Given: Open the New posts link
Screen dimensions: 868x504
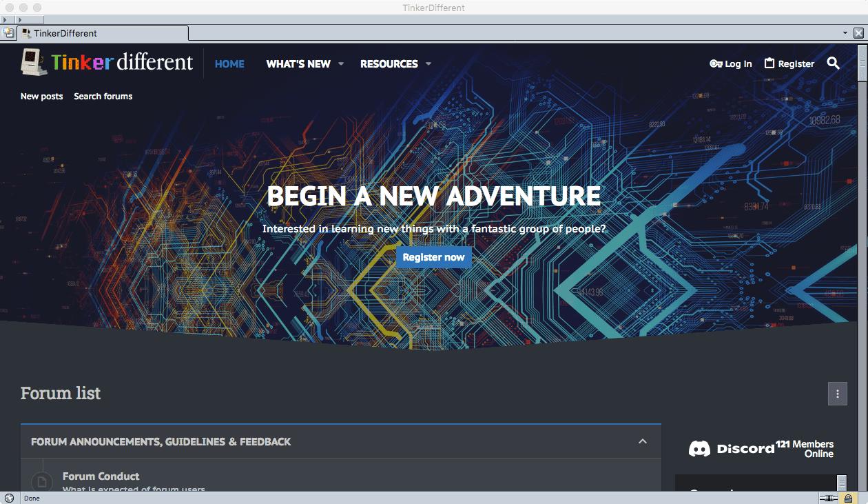Looking at the screenshot, I should (x=41, y=97).
